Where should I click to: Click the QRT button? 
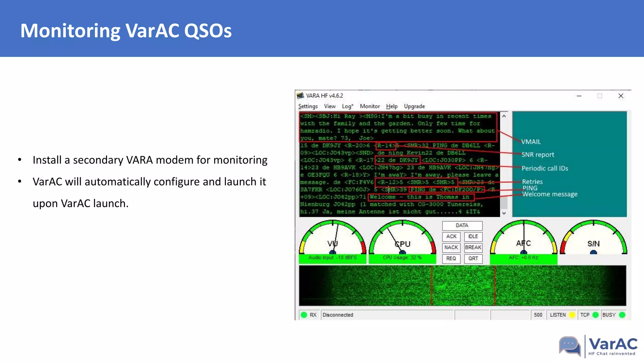[x=473, y=258]
